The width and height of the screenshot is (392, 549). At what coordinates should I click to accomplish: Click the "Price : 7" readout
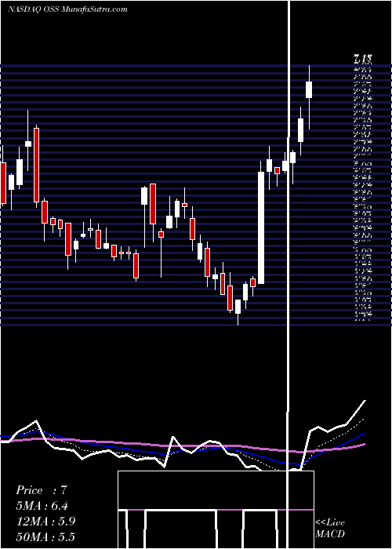42,490
